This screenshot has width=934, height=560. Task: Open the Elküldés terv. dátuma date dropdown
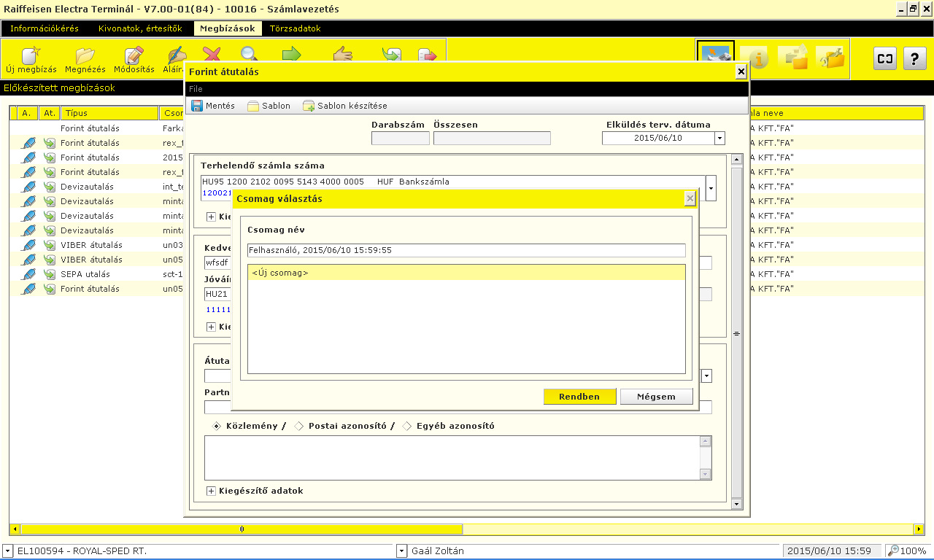pyautogui.click(x=719, y=138)
